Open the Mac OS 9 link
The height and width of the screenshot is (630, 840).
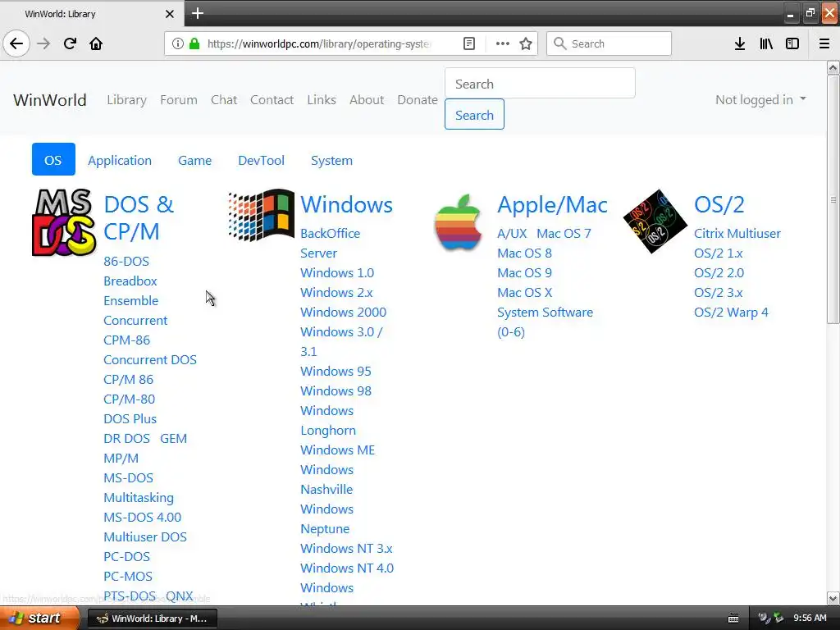coord(524,272)
